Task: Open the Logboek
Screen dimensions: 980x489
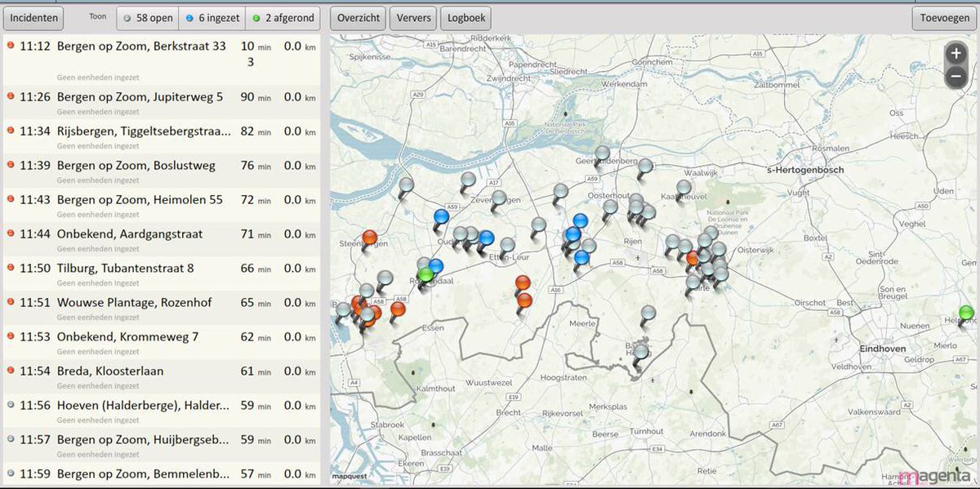Action: (466, 18)
